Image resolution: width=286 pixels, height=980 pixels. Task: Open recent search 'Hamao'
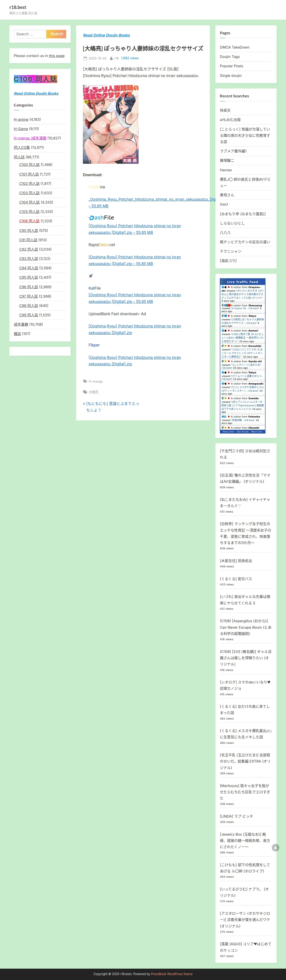point(226,170)
